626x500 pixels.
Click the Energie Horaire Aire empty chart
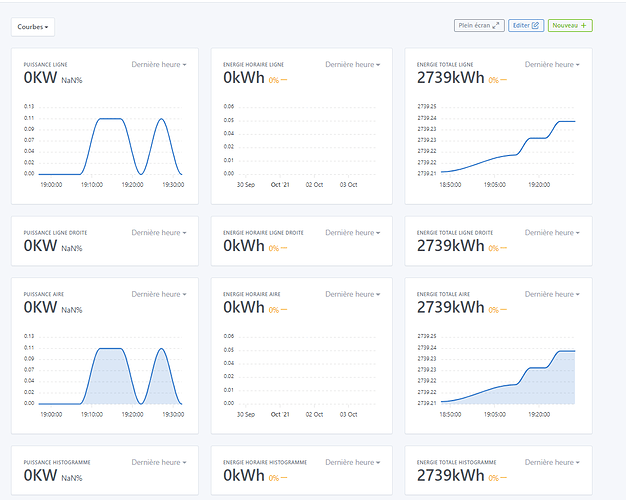(301, 375)
